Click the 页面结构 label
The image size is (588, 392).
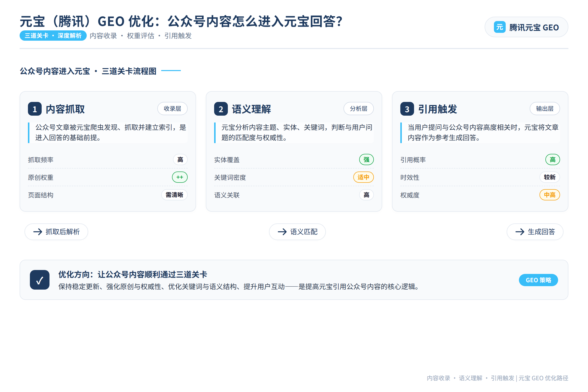click(x=40, y=195)
